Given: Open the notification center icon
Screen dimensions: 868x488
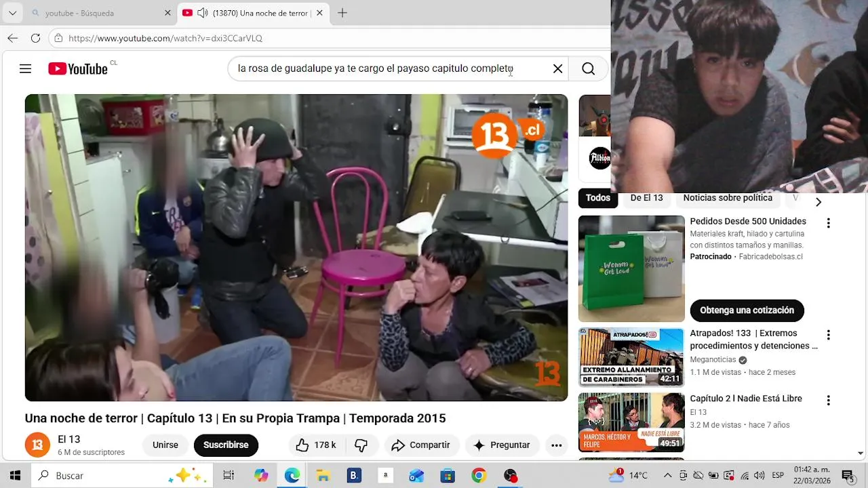Looking at the screenshot, I should click(x=848, y=476).
